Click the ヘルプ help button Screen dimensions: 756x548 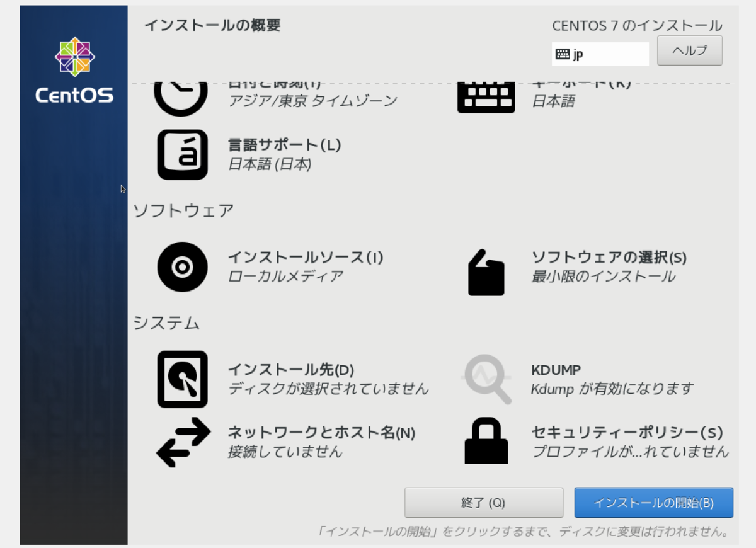(689, 50)
